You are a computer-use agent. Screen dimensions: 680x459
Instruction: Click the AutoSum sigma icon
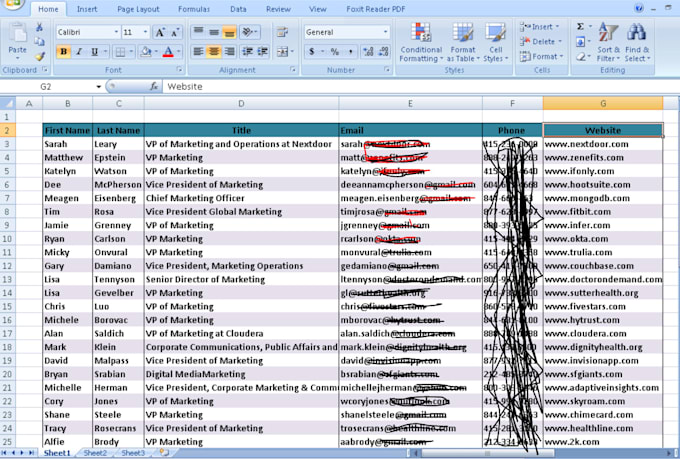tap(580, 27)
